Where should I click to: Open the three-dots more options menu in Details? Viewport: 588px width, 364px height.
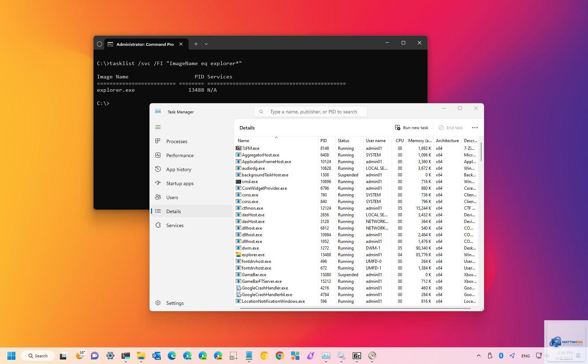(x=475, y=128)
